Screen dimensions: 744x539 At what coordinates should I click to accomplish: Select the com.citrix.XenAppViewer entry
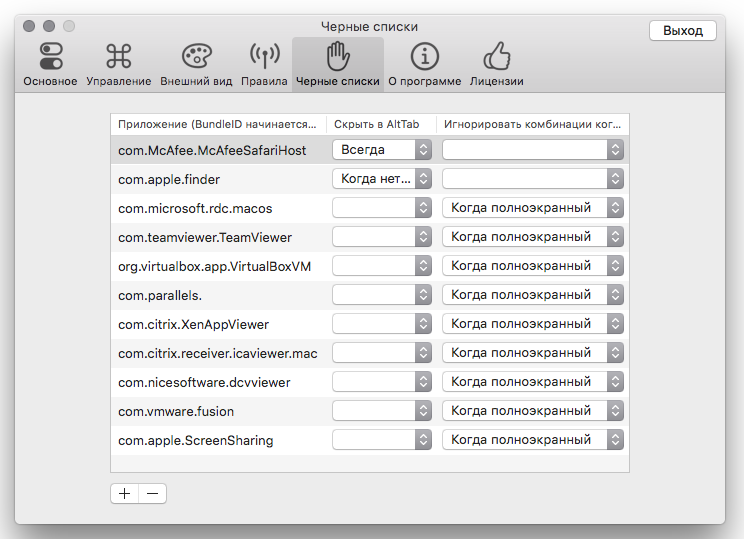[x=194, y=324]
